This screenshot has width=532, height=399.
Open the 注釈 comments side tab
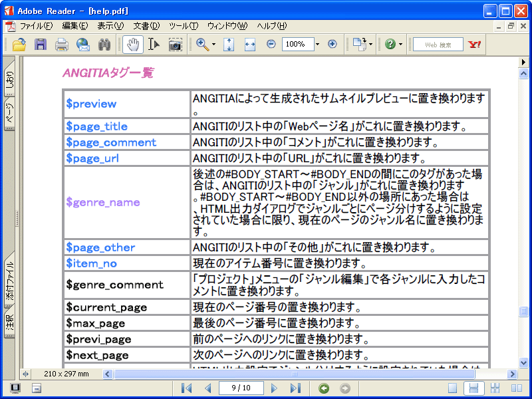(x=9, y=322)
